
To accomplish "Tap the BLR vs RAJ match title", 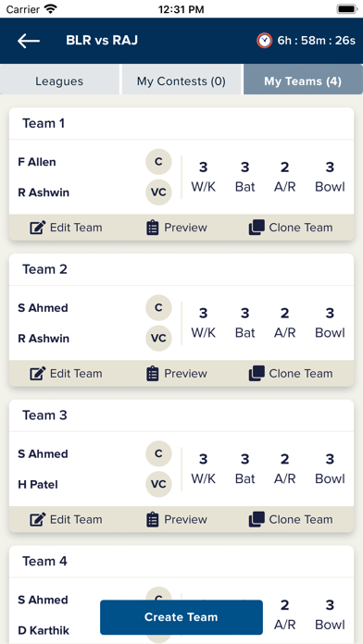I will [102, 41].
